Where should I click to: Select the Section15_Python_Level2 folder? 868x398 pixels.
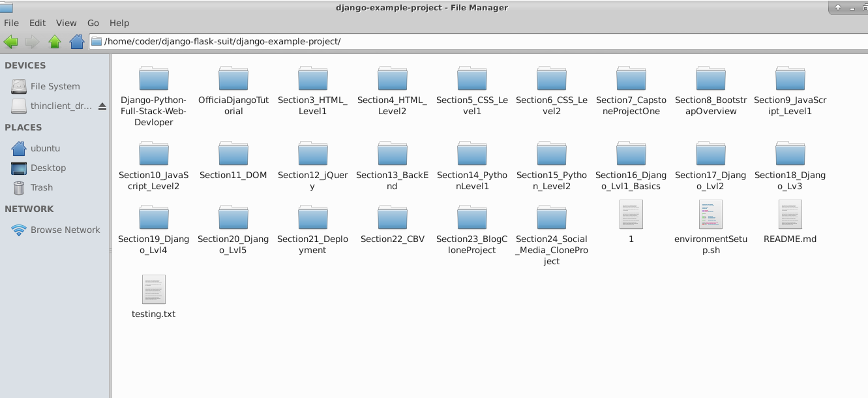pos(552,166)
